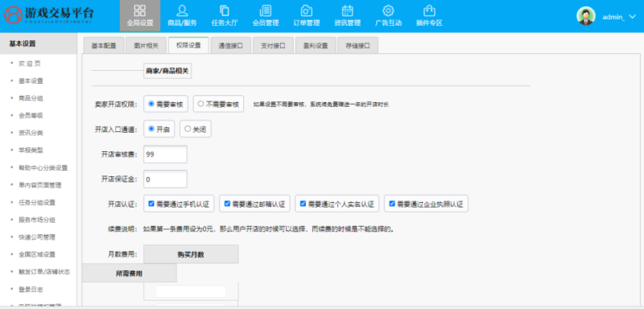This screenshot has width=644, height=309.
Task: Switch to 存储接口 tab
Action: [357, 46]
